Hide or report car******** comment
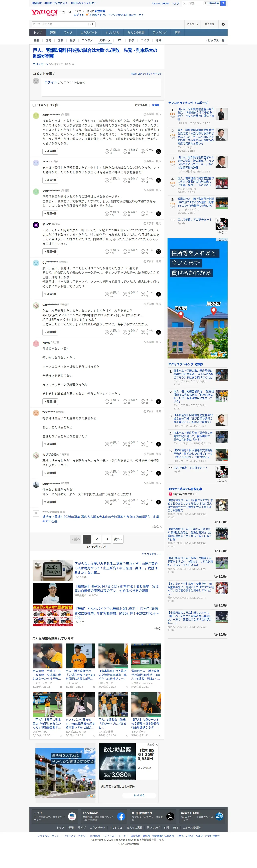The height and width of the screenshot is (868, 257). click(x=152, y=304)
